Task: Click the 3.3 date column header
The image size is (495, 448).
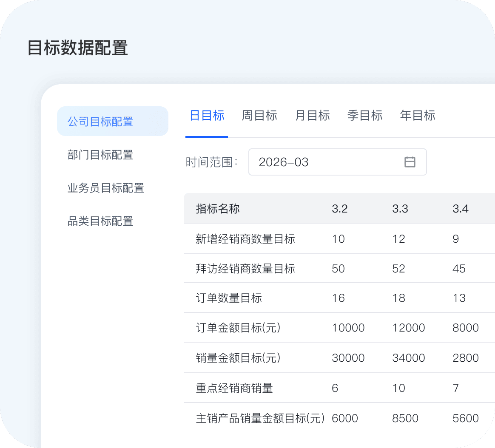Action: [x=400, y=209]
